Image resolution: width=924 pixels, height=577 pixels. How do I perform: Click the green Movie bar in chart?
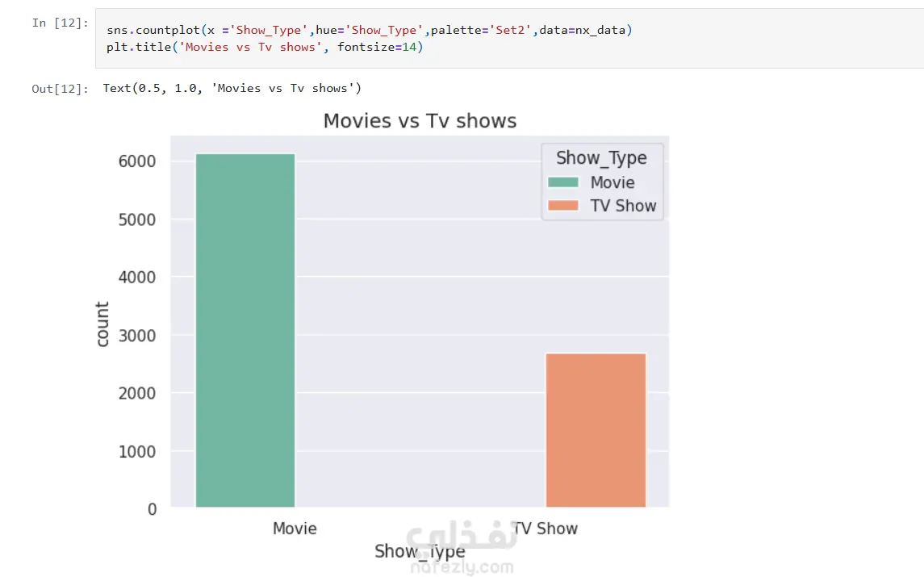245,330
